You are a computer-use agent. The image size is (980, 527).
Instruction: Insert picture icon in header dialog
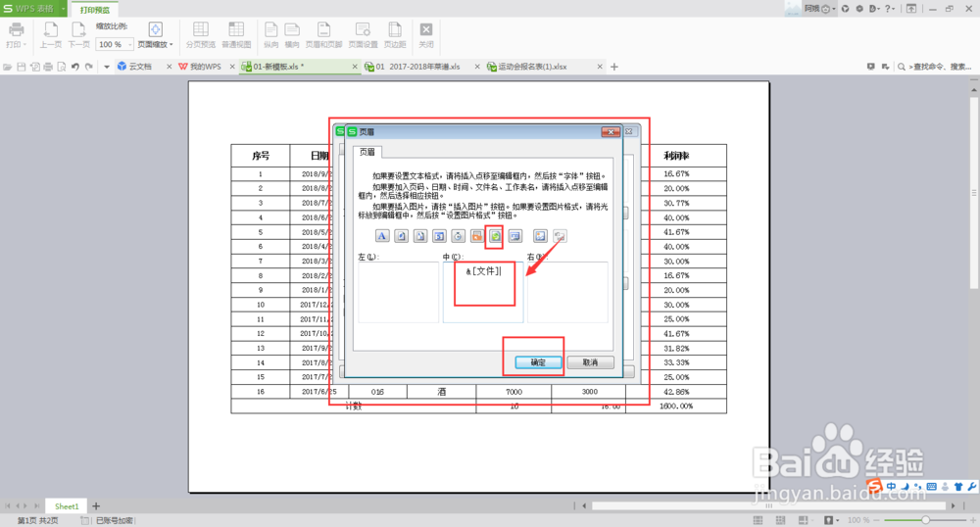click(x=540, y=235)
